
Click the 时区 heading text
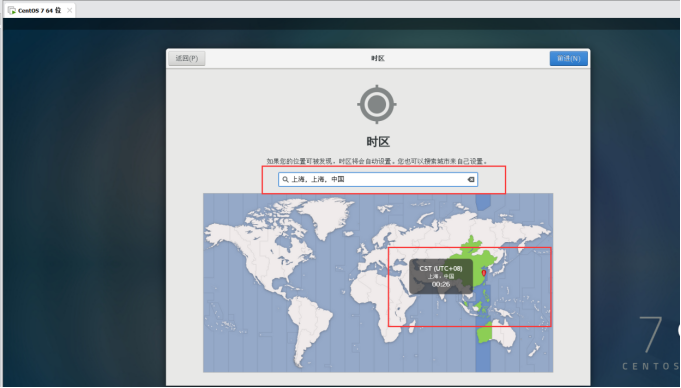point(378,142)
